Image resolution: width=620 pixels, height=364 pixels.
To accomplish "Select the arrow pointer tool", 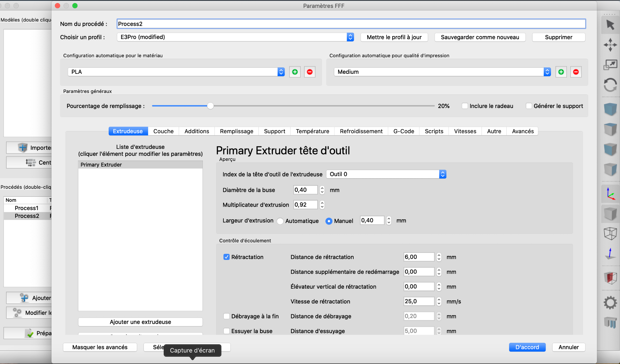I will click(x=610, y=25).
